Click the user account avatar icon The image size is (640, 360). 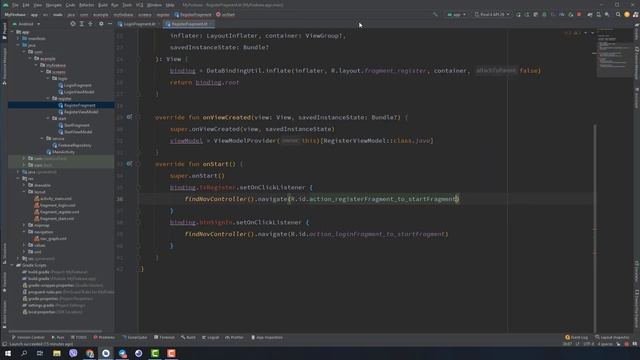[627, 15]
